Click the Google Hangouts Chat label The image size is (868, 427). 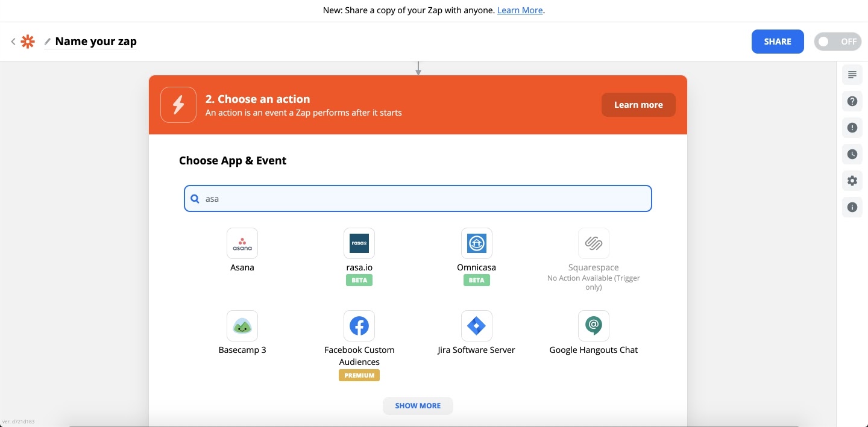594,350
